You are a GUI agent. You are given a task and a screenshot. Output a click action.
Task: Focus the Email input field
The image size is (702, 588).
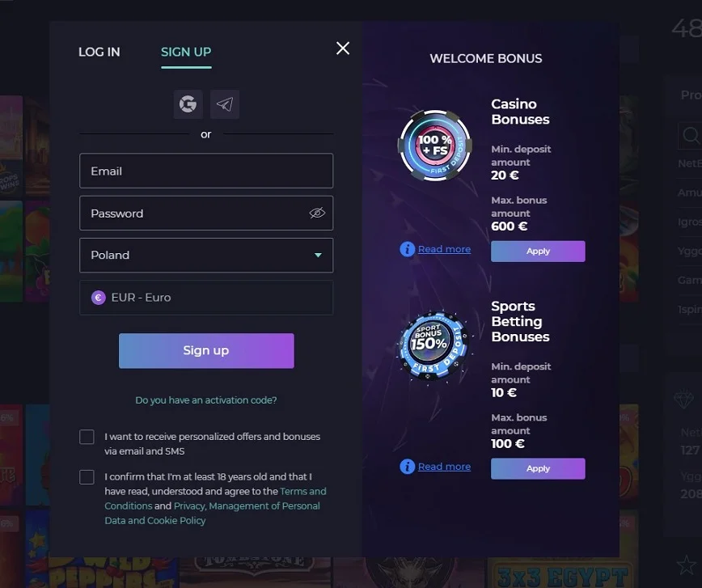206,171
